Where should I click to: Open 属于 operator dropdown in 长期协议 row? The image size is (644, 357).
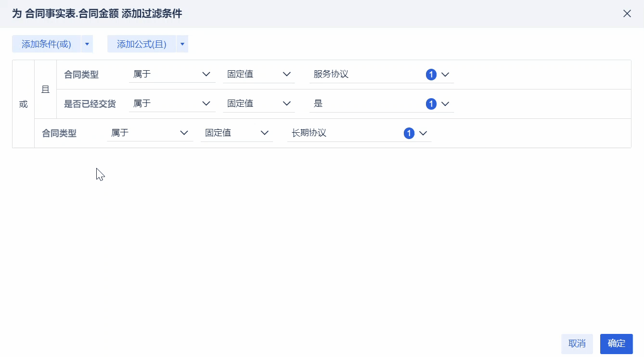pyautogui.click(x=150, y=133)
